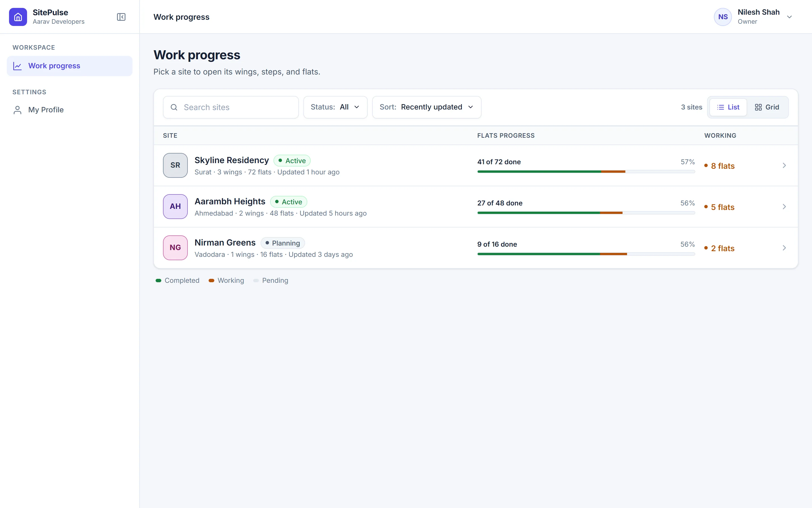Click the FLATS PROGRESS column header
812x508 pixels.
[506, 135]
